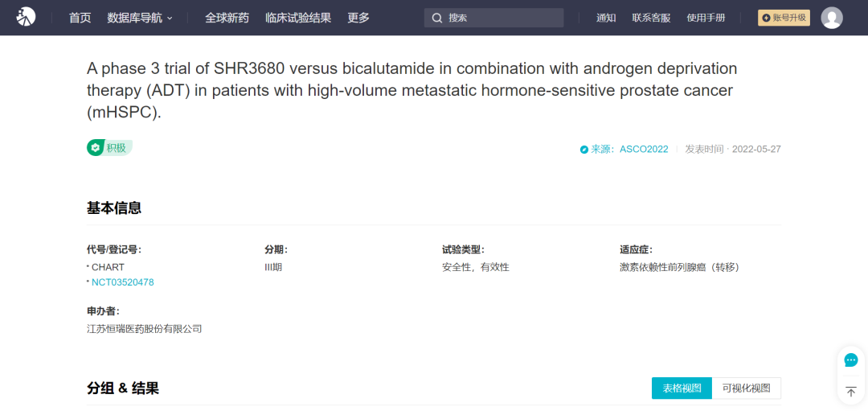This screenshot has width=868, height=411.
Task: Click the site logo icon in the header
Action: [26, 17]
